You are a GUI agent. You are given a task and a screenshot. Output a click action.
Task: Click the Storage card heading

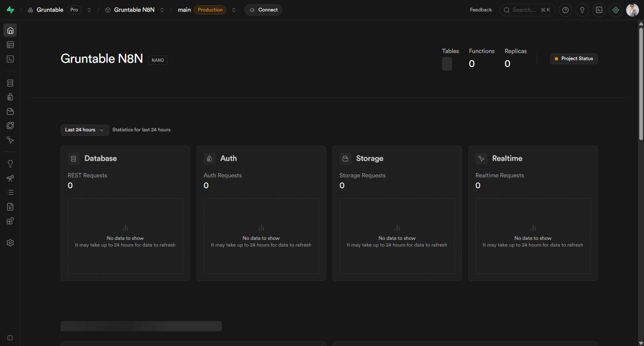pos(369,159)
